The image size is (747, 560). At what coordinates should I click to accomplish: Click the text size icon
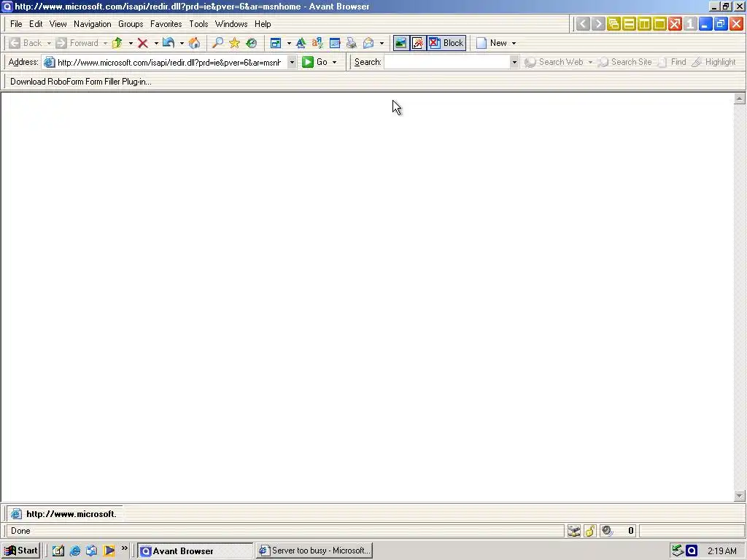[301, 43]
